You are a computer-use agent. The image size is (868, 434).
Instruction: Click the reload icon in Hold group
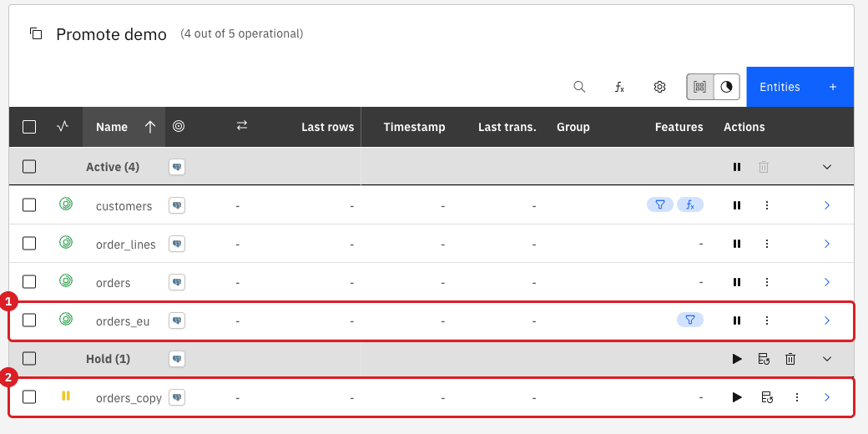(764, 359)
